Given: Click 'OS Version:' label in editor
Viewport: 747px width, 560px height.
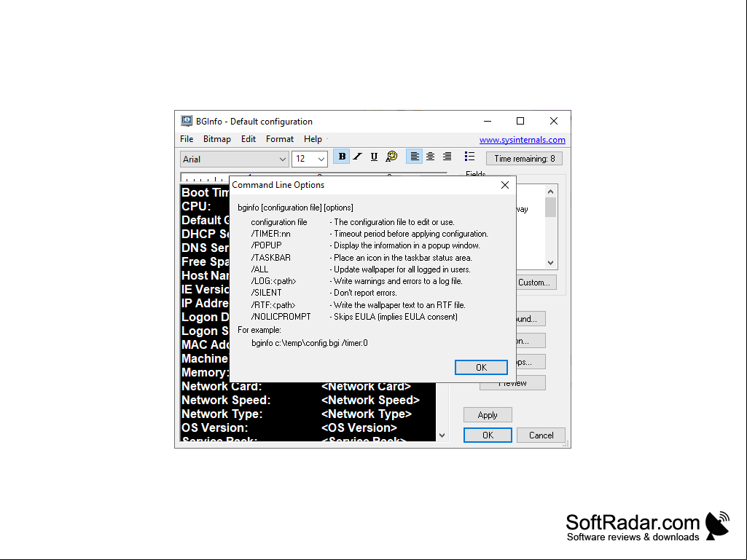Looking at the screenshot, I should 215,427.
